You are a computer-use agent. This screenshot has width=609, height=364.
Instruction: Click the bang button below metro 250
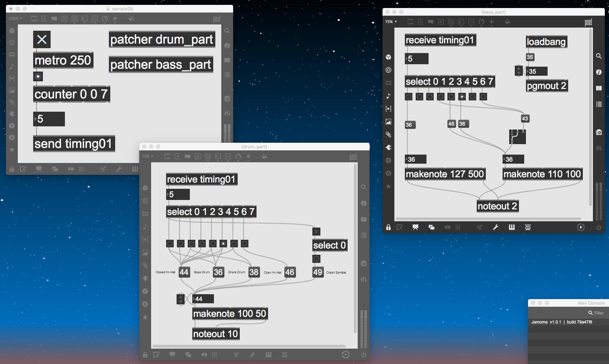(x=38, y=76)
